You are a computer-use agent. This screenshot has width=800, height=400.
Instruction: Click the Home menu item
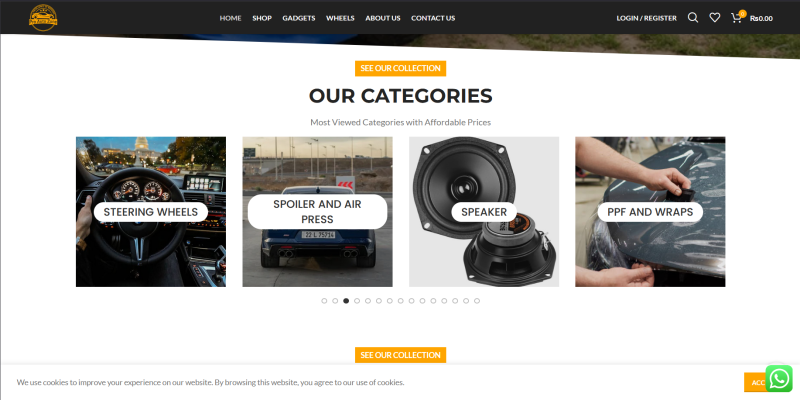click(x=230, y=18)
